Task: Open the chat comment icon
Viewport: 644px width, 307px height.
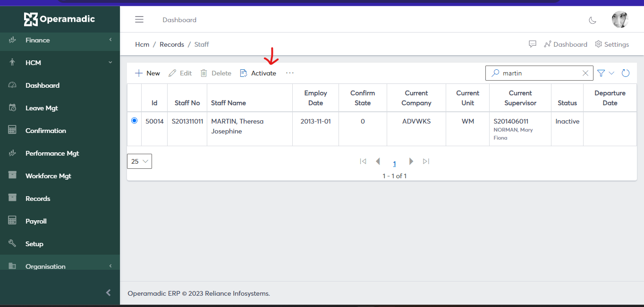Action: tap(533, 44)
